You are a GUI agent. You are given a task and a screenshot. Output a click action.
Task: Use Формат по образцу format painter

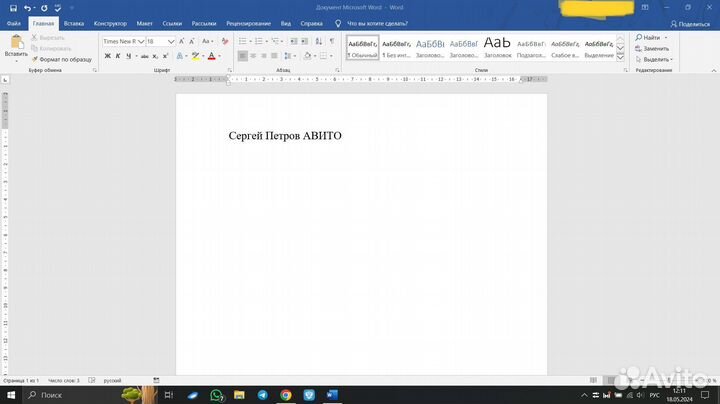pyautogui.click(x=62, y=59)
